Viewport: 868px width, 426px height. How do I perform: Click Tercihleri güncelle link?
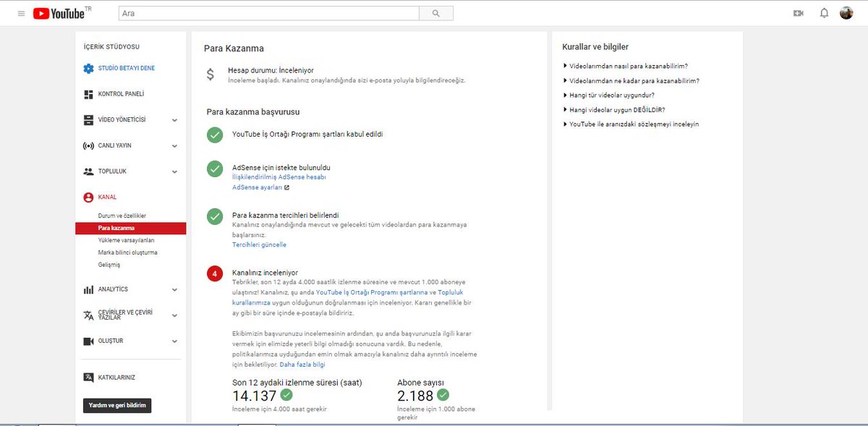259,245
